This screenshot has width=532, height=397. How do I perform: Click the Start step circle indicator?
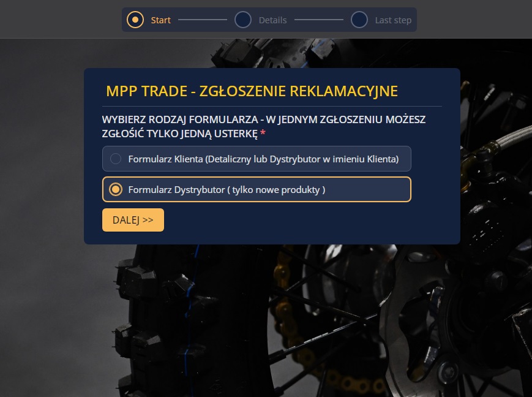tap(135, 20)
